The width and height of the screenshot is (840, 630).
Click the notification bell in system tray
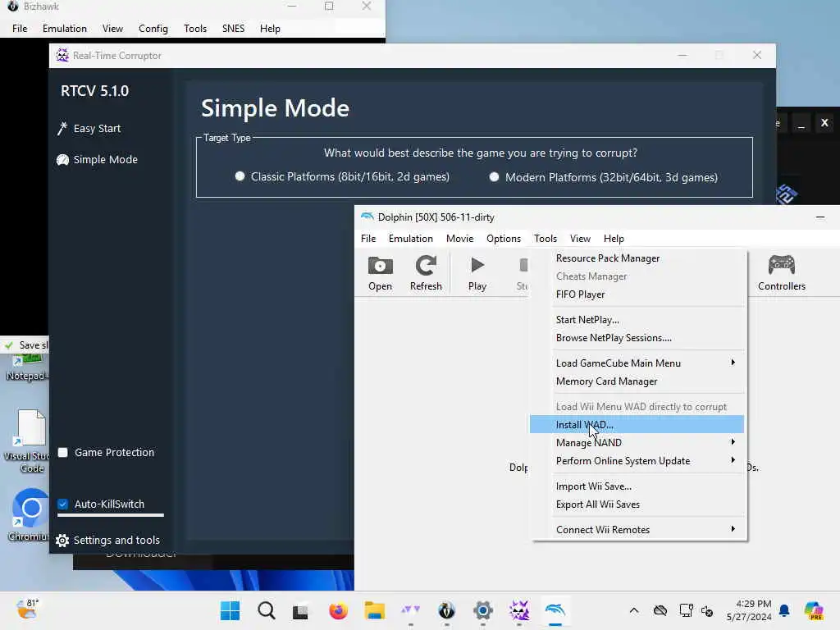(x=784, y=610)
